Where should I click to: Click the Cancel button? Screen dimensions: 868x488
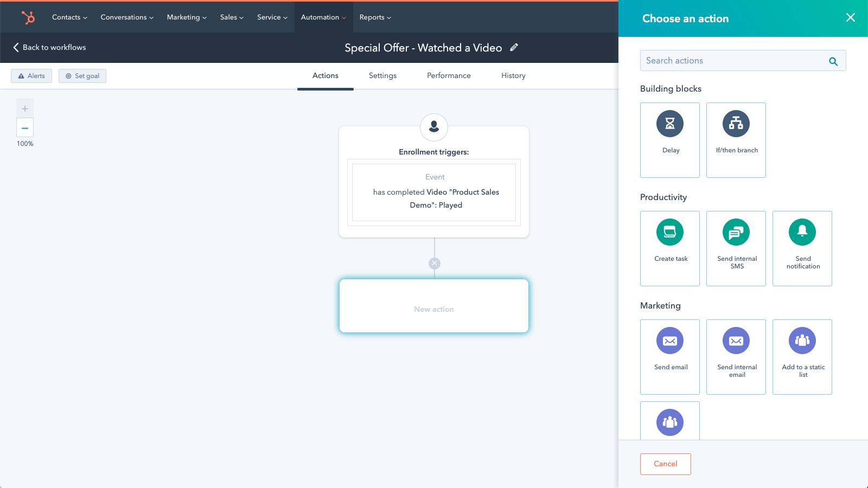click(x=666, y=464)
